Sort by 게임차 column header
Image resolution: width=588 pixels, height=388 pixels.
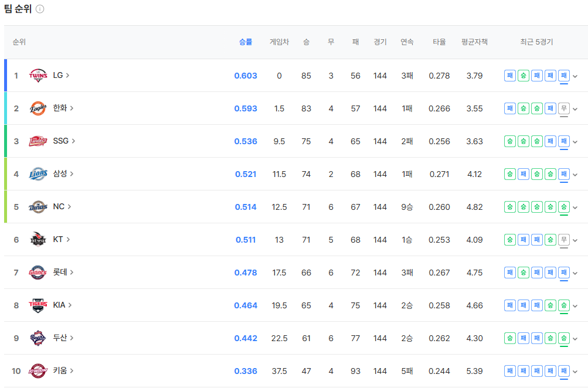(x=279, y=42)
